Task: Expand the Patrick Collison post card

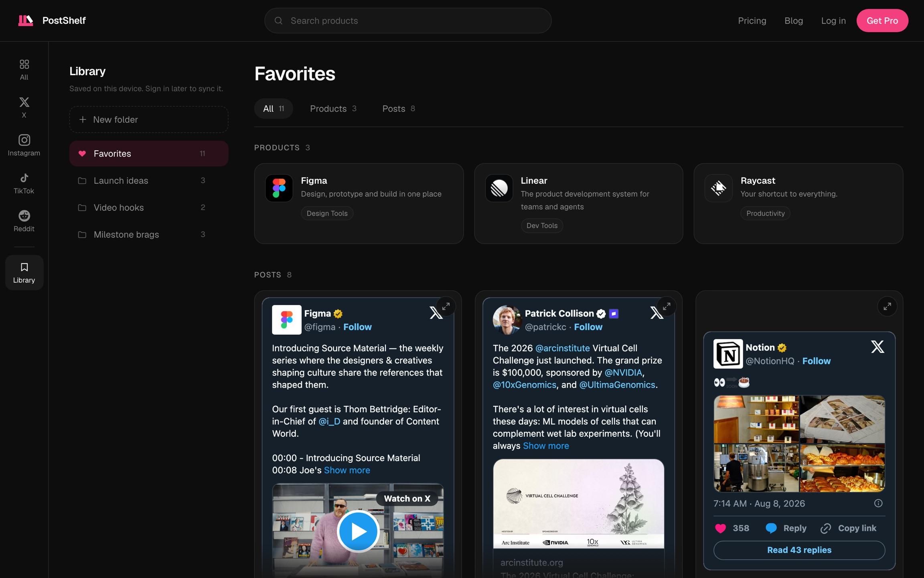Action: click(x=667, y=307)
